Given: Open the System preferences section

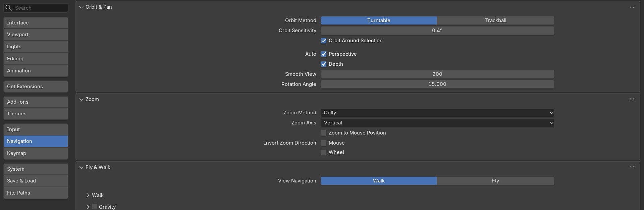Looking at the screenshot, I should pos(36,169).
